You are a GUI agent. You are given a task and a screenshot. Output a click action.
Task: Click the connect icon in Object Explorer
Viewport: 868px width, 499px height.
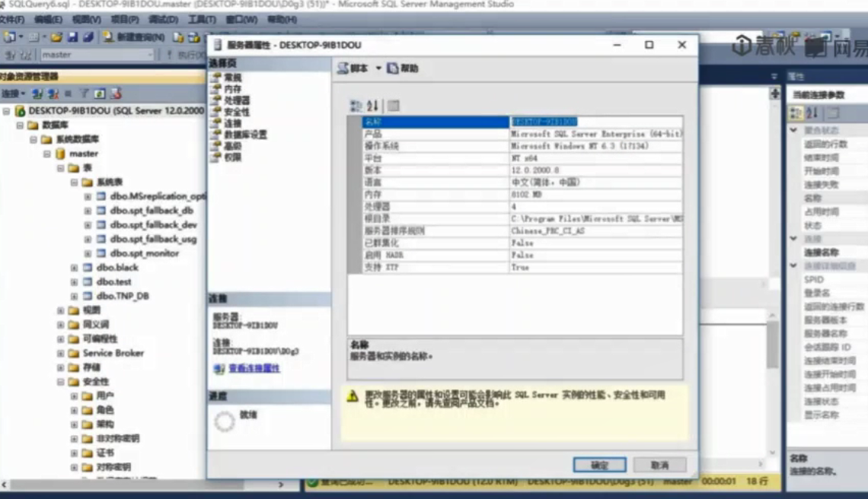point(37,94)
